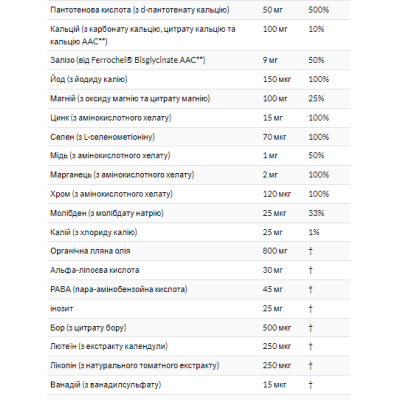This screenshot has height=400, width=400.
Task: Click the 150 мкг value for Йод
Action: coord(277,79)
